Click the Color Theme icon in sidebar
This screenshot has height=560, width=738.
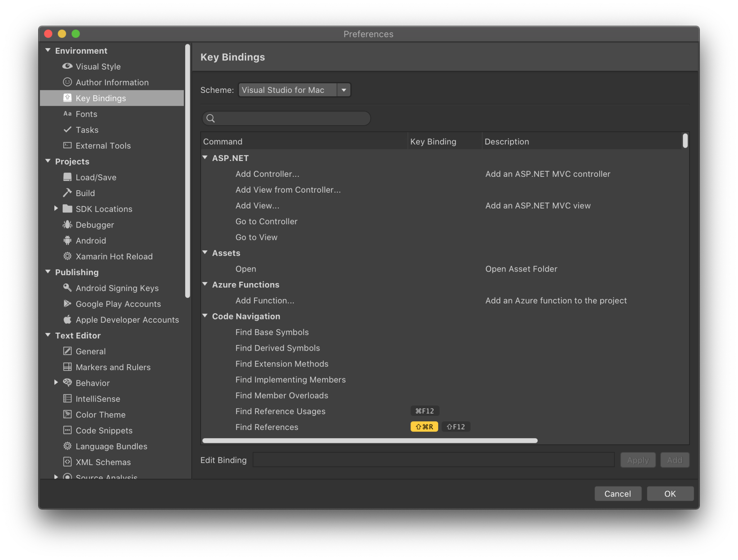click(x=67, y=415)
